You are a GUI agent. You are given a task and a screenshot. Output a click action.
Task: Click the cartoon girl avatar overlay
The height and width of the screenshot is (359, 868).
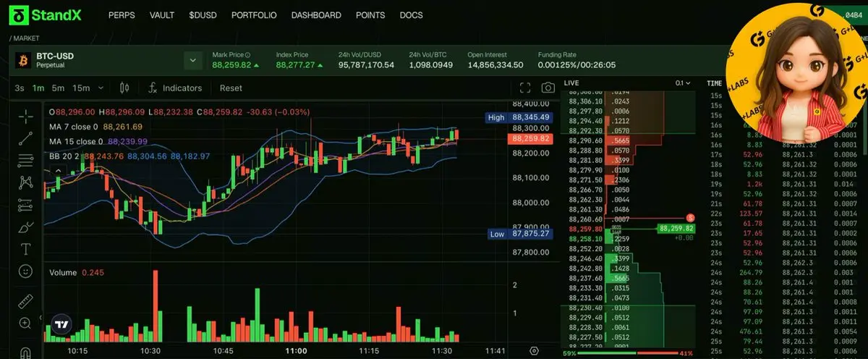point(795,74)
